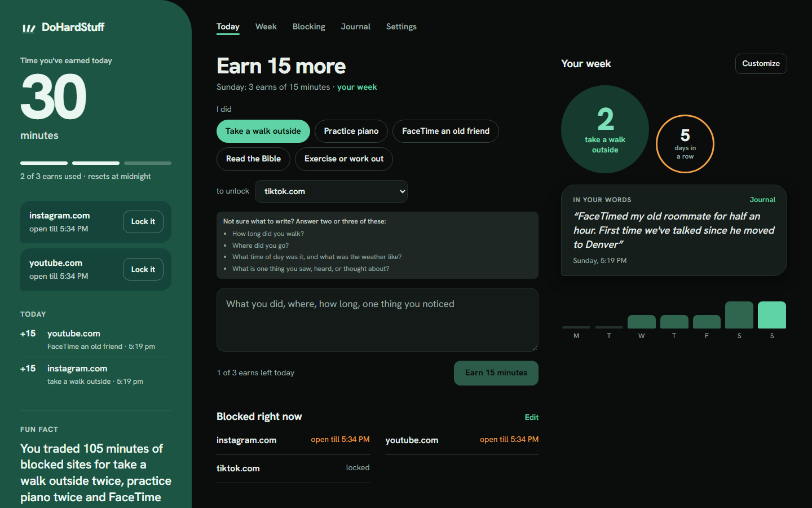Screen dimensions: 812x508
Task: Click youtube.com in the blocked list
Action: 462,440
